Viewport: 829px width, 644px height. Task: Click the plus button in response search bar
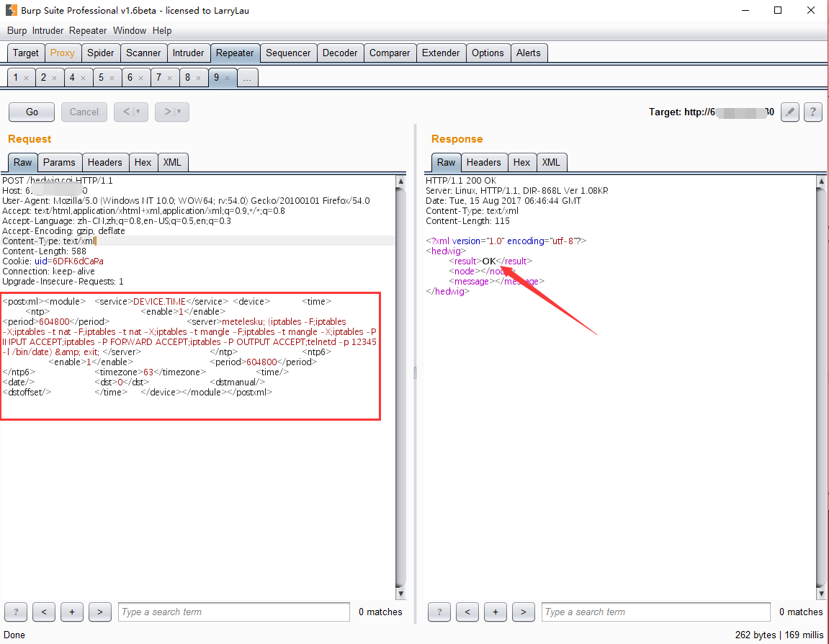[x=496, y=612]
